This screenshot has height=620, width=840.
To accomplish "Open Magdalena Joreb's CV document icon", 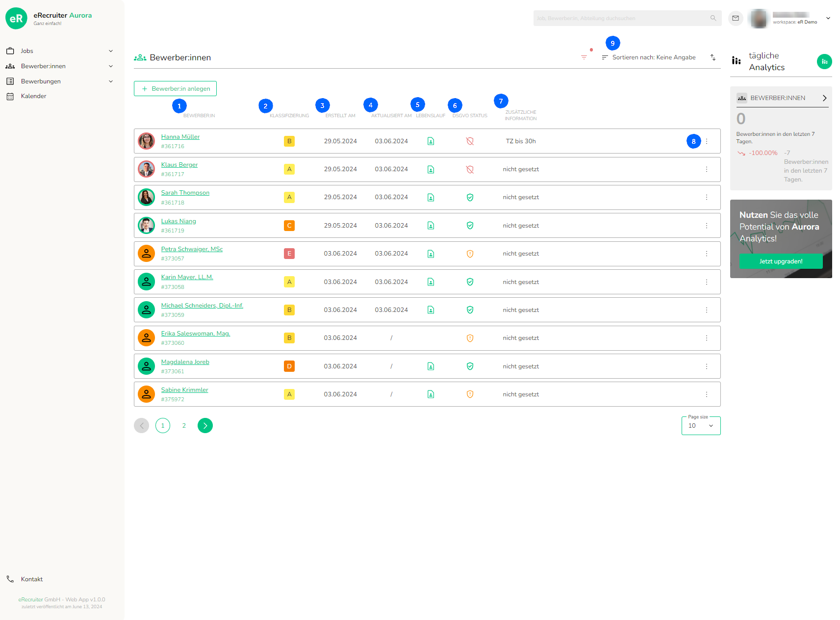I will [431, 366].
